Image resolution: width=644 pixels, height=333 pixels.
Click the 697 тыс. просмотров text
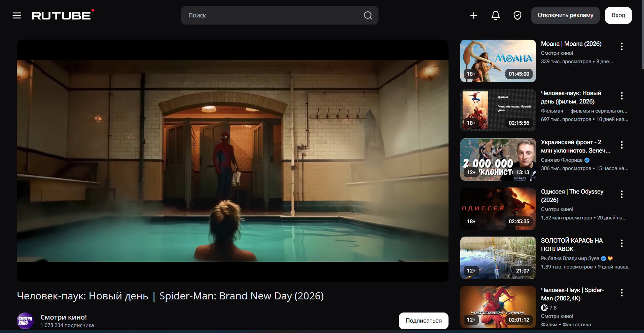click(x=566, y=119)
